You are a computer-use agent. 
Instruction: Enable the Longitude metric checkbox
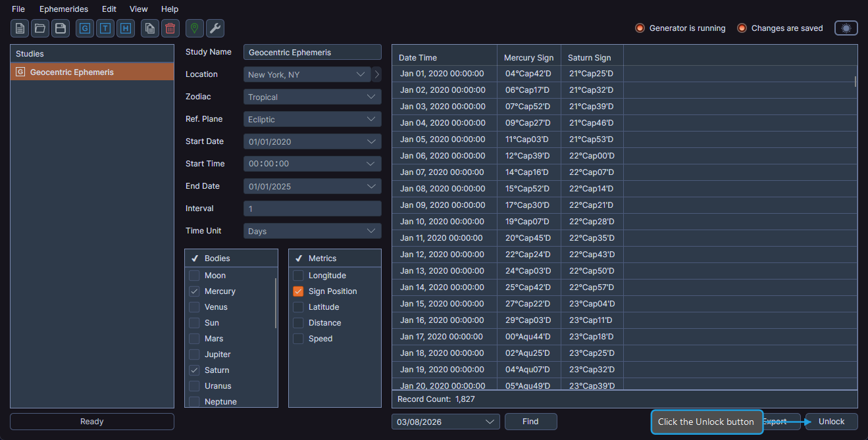299,276
